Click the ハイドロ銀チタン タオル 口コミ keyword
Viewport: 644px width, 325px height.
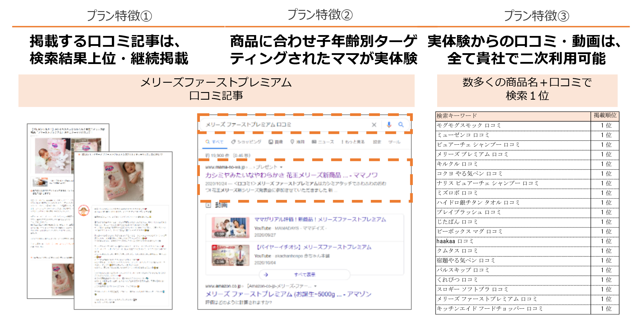coord(478,203)
